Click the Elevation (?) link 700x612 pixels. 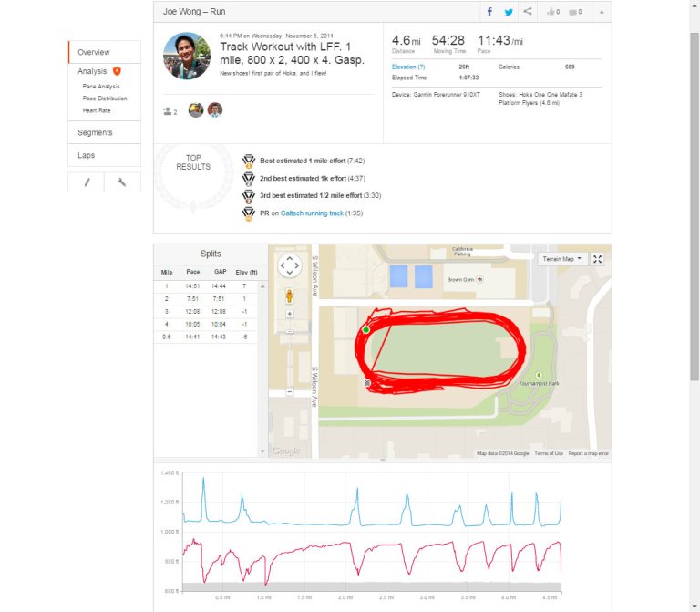pos(408,67)
